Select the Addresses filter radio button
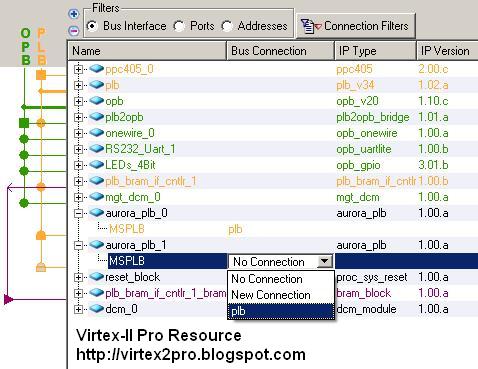 tap(227, 26)
